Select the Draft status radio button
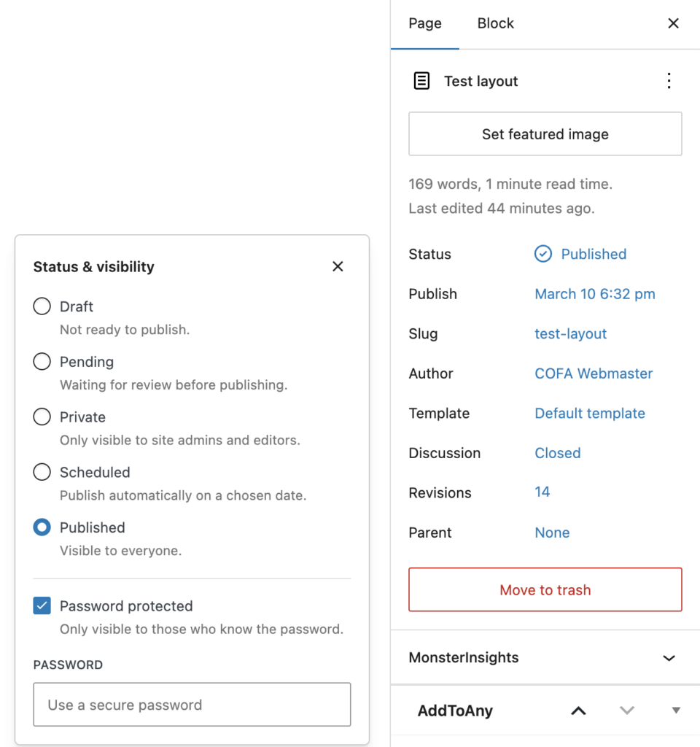The width and height of the screenshot is (700, 747). (42, 306)
